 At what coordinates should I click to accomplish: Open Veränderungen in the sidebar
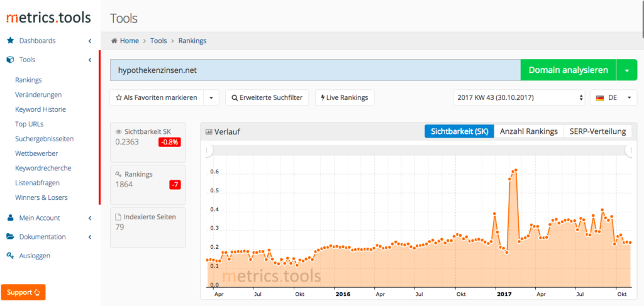click(x=38, y=95)
